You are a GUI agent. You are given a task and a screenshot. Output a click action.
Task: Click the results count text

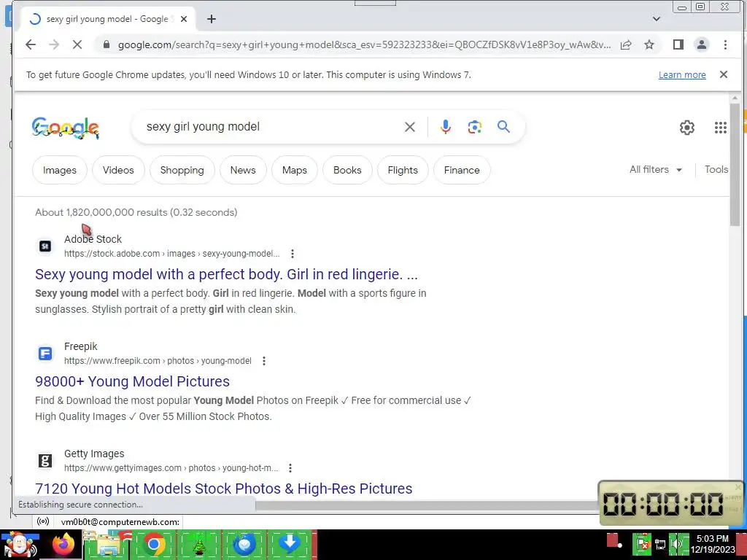click(x=136, y=212)
